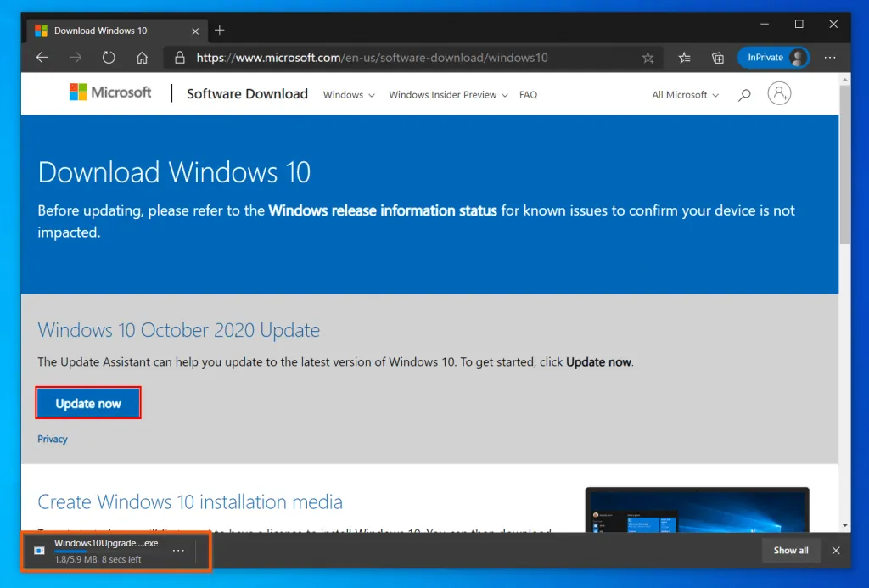Open the Favorites list icon
The image size is (869, 588).
685,57
